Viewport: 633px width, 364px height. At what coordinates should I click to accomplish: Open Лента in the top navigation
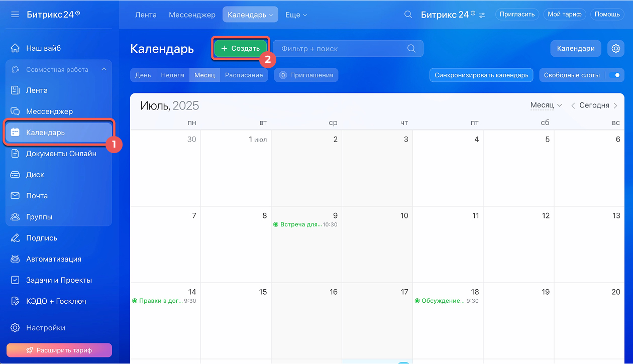click(x=146, y=15)
